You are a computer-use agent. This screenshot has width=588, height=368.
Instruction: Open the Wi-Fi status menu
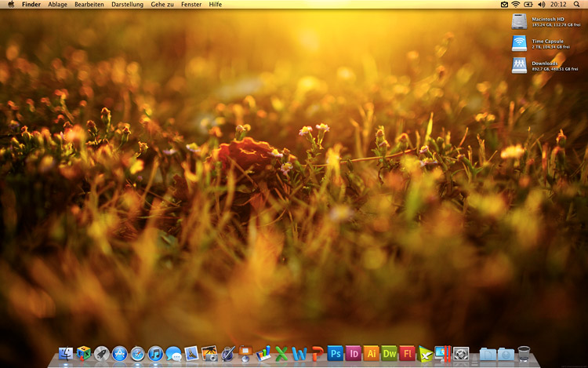pos(516,4)
